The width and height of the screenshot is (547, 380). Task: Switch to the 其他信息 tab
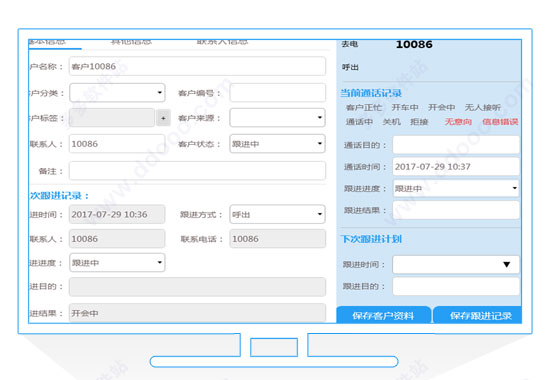tap(131, 42)
